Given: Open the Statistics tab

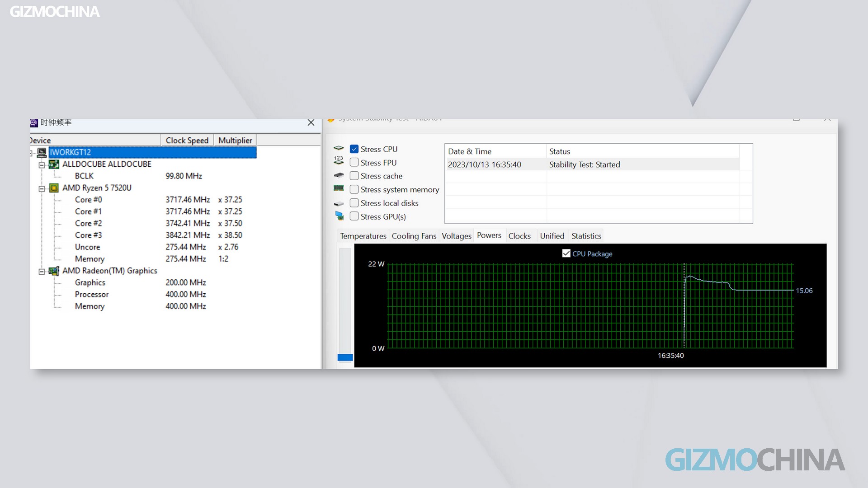Looking at the screenshot, I should tap(586, 235).
